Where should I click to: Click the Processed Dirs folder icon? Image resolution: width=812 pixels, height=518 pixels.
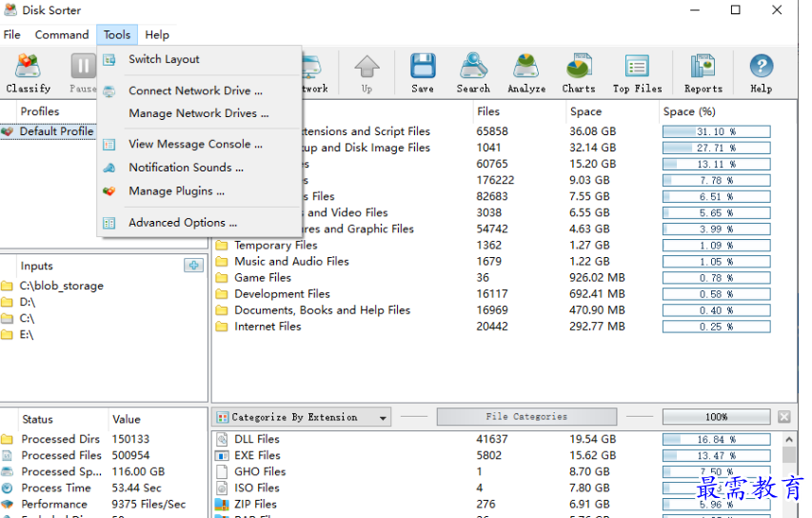(x=7, y=439)
